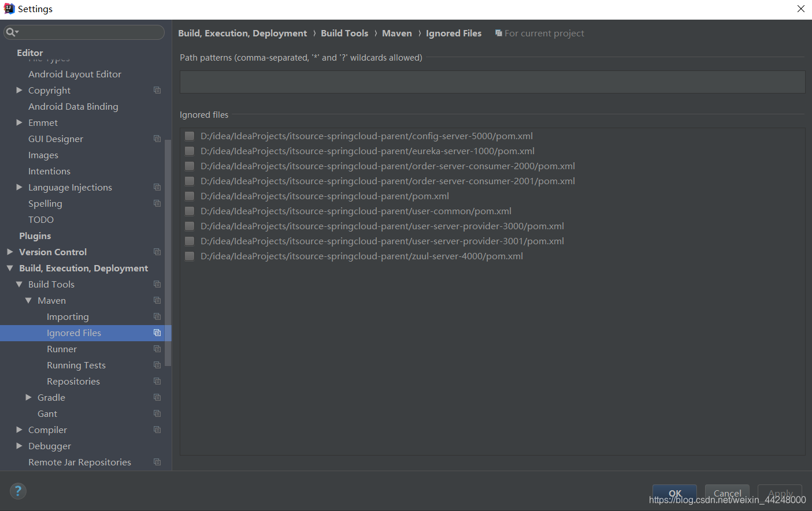Check zuul-server-4000/pom.xml checkbox
This screenshot has height=511, width=812.
point(189,256)
